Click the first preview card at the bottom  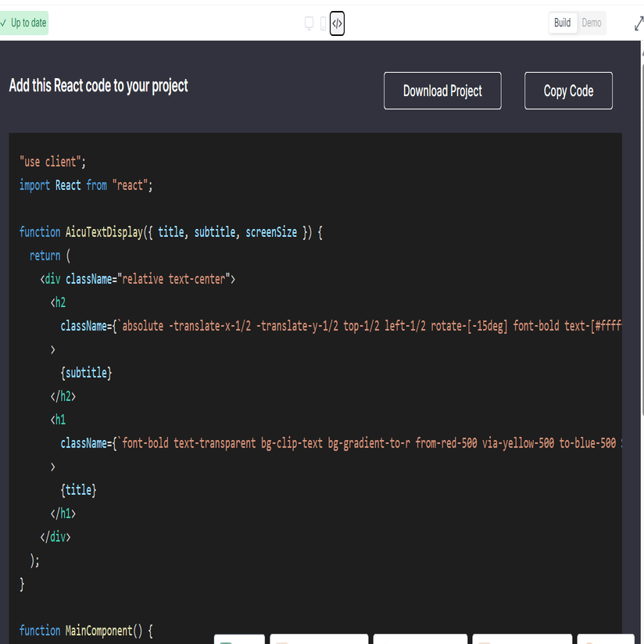click(x=238, y=639)
